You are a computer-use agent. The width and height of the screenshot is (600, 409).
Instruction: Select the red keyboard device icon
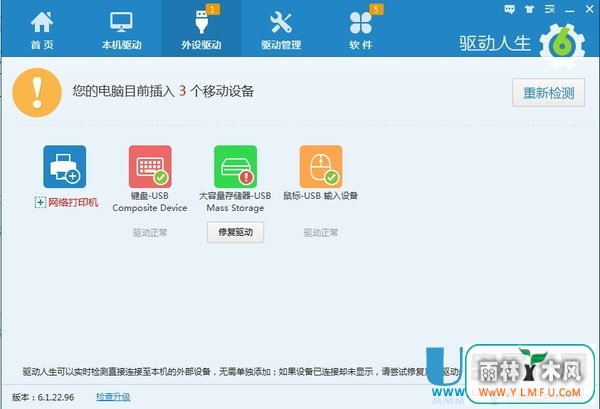point(150,166)
